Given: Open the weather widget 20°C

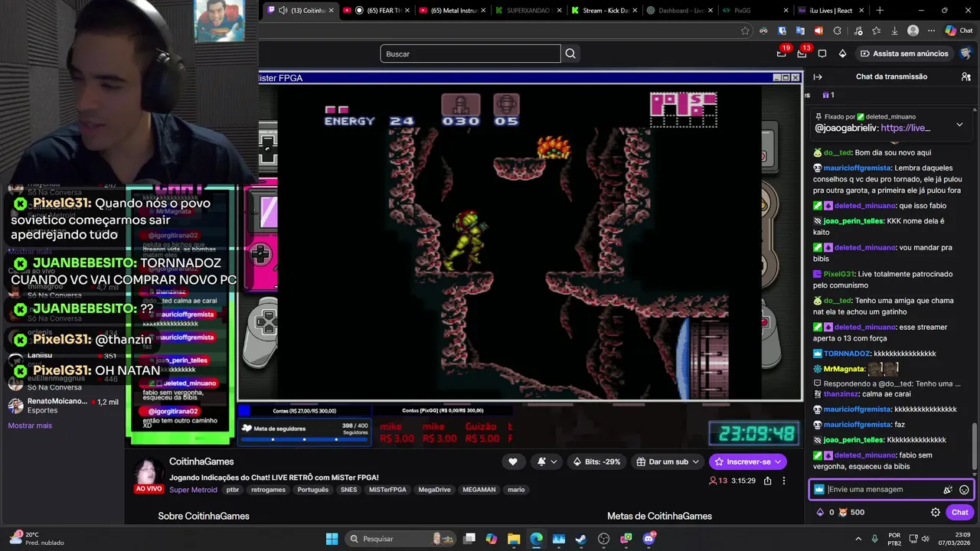Looking at the screenshot, I should pos(36,539).
